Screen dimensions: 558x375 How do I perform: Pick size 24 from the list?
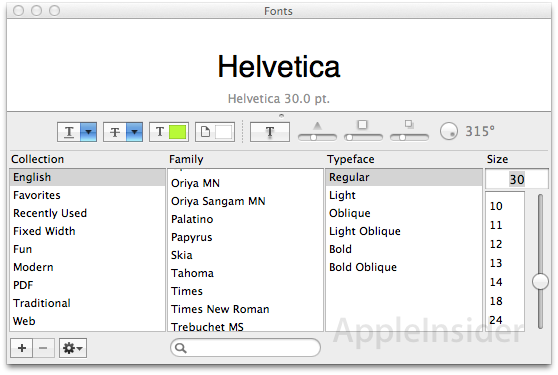coord(505,320)
